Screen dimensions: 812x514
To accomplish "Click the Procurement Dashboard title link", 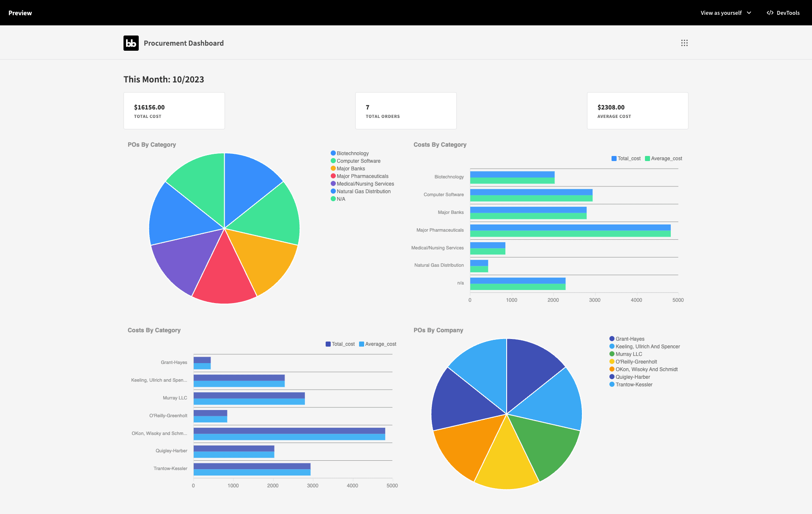I will [x=184, y=43].
